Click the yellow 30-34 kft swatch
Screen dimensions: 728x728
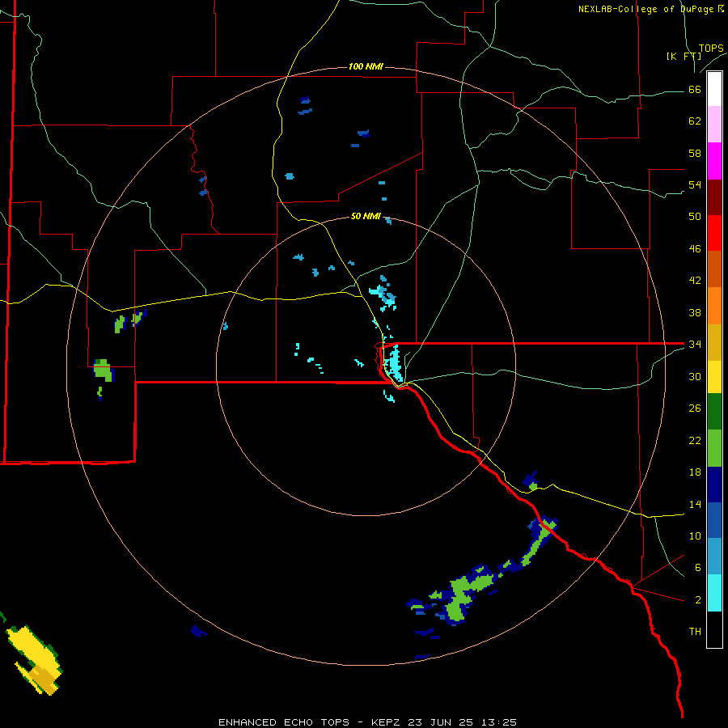click(714, 376)
